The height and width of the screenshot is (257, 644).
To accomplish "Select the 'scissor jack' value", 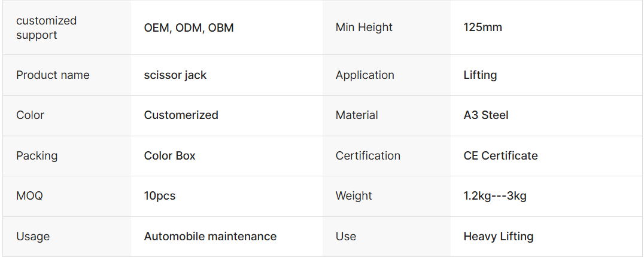I will click(x=175, y=75).
